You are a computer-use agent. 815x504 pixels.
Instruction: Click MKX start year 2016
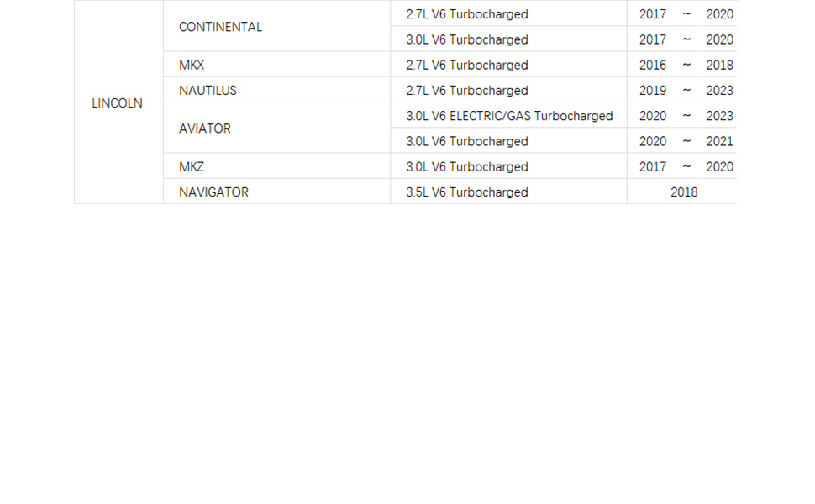pos(652,65)
